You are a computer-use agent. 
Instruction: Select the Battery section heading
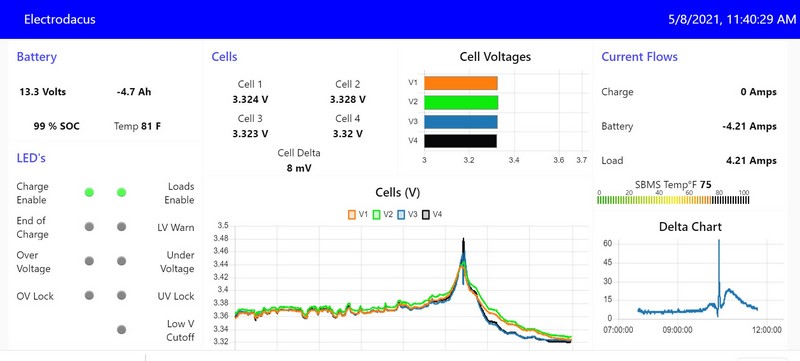(37, 57)
